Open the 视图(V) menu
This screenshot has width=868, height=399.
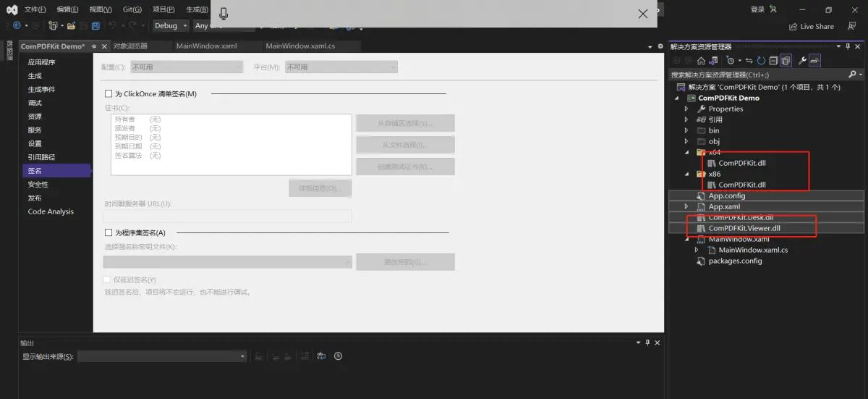101,9
